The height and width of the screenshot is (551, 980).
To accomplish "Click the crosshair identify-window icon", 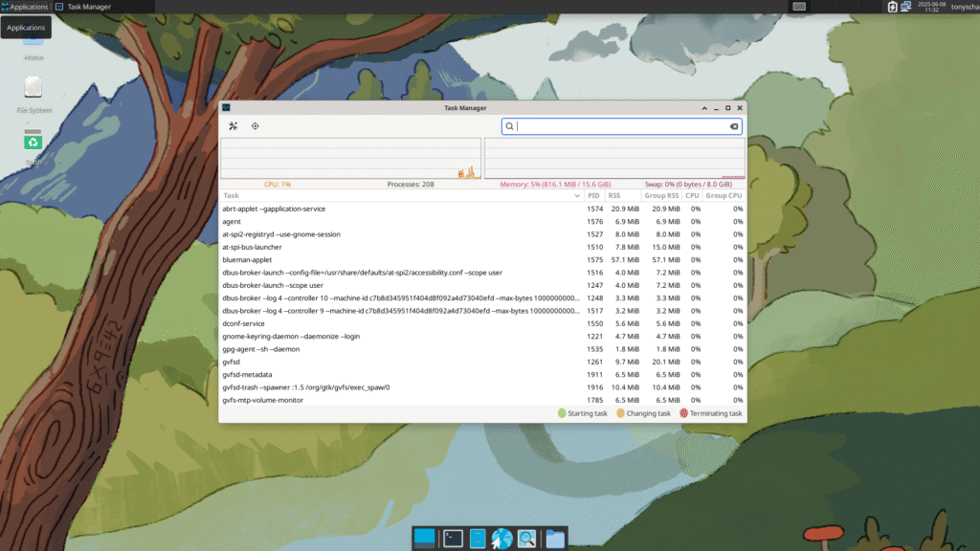I will point(255,126).
